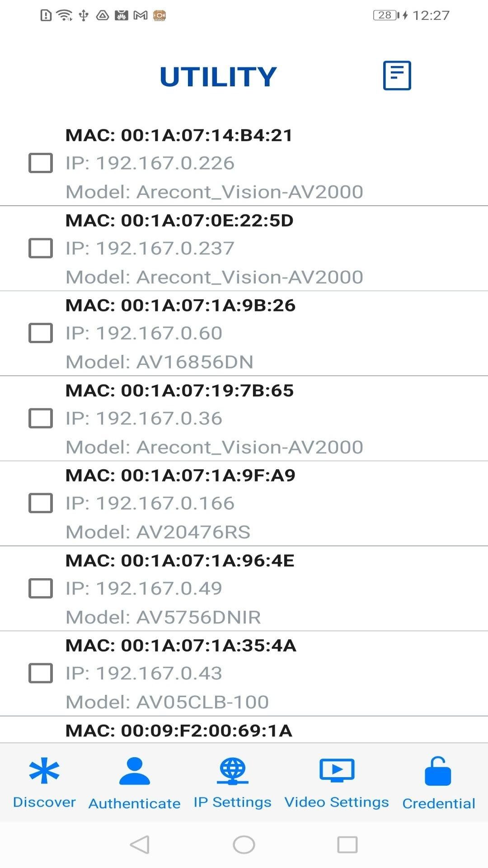This screenshot has height=868, width=488.
Task: Open the Credential padlock icon
Action: pyautogui.click(x=438, y=771)
